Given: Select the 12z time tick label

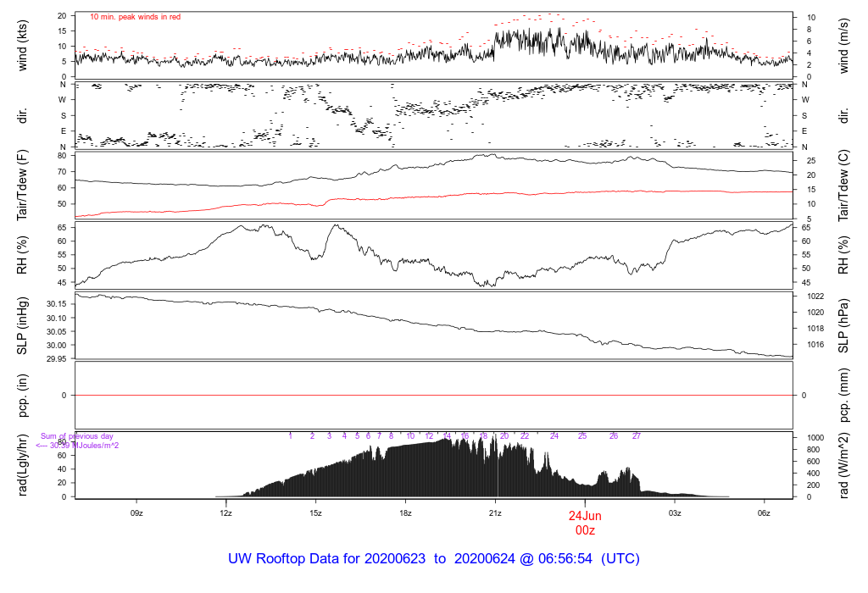Looking at the screenshot, I should (x=225, y=513).
